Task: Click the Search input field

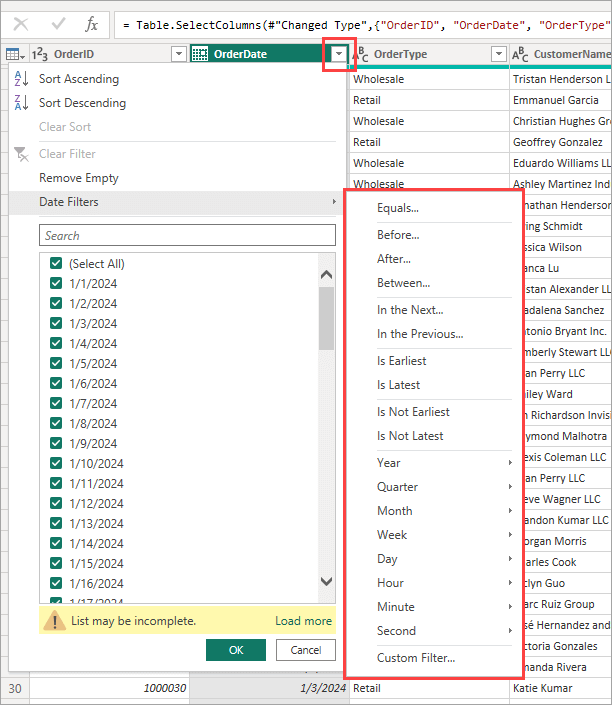Action: (x=188, y=235)
